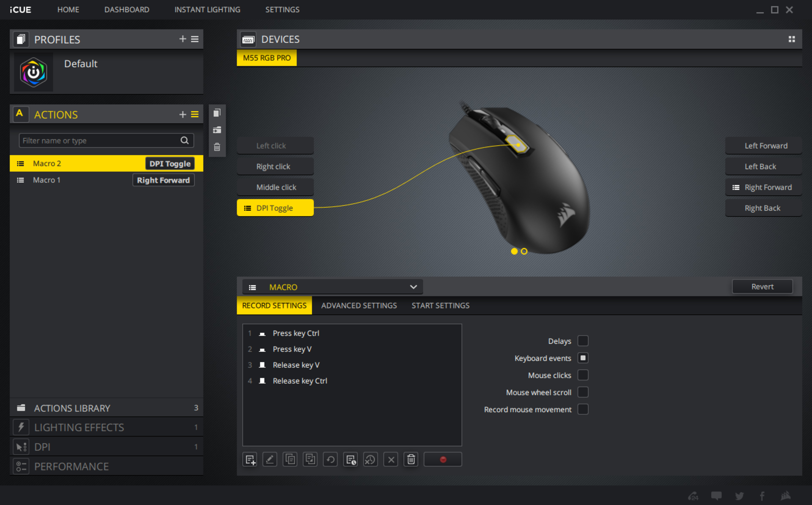Open the Instant Lighting menu
The image size is (812, 505).
click(207, 10)
